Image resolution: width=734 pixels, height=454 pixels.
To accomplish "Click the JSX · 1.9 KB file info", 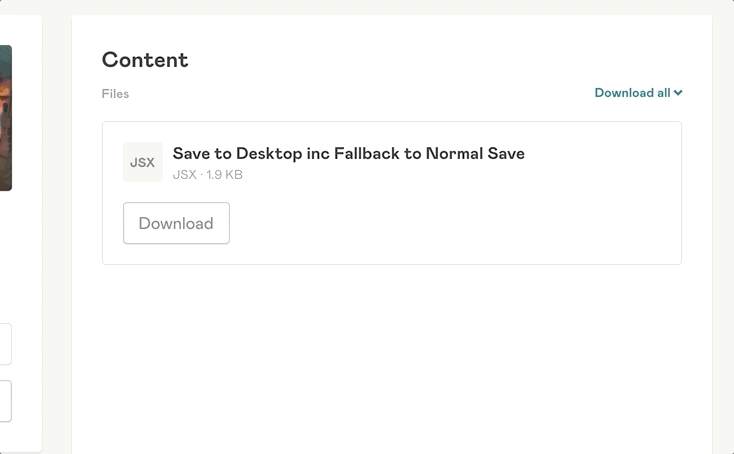I will pyautogui.click(x=207, y=175).
